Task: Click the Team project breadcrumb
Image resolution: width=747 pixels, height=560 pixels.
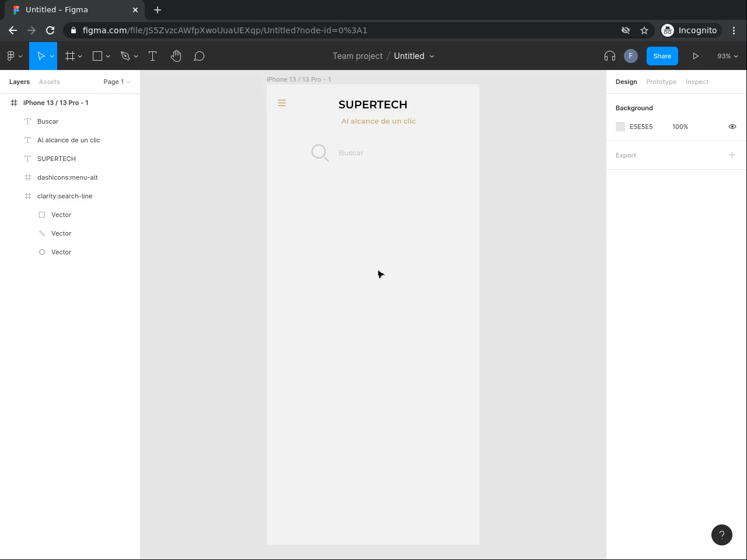Action: [358, 56]
